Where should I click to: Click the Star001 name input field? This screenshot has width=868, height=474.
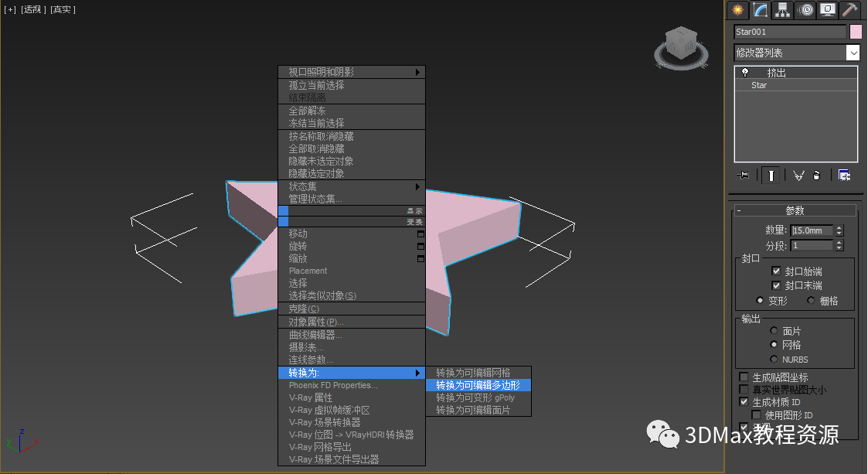point(788,32)
